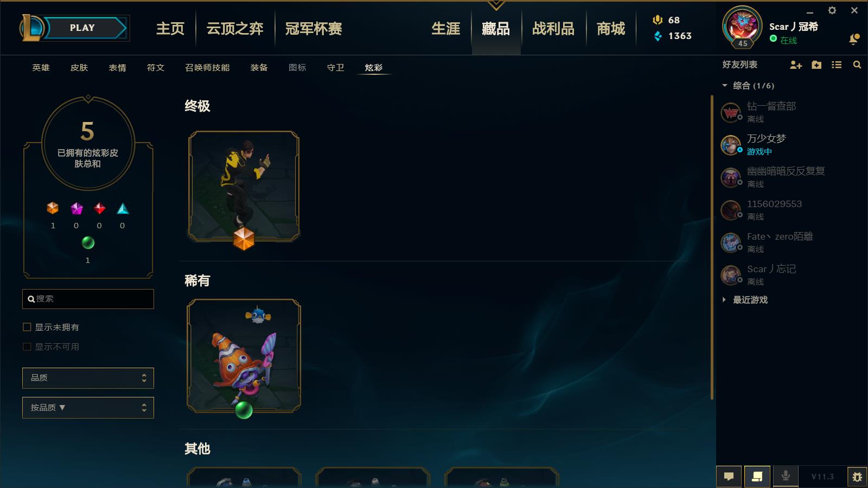The width and height of the screenshot is (868, 488).
Task: Open the 品质 filter dropdown
Action: click(x=88, y=378)
